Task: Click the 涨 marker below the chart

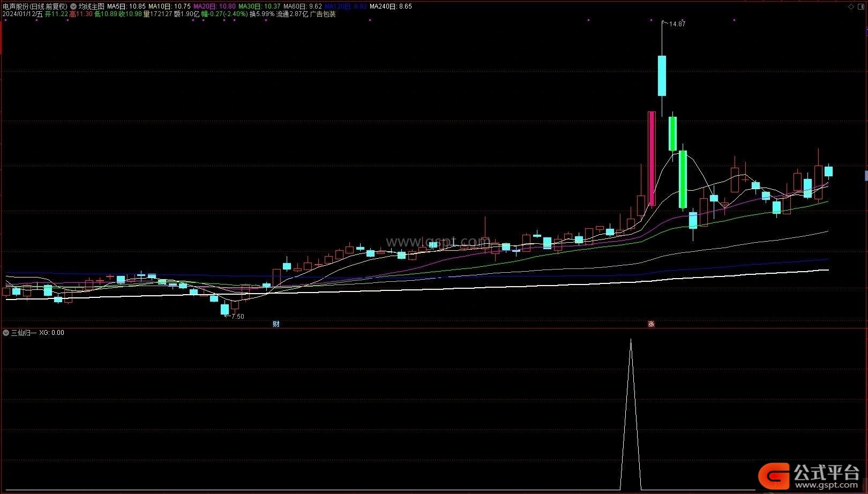Action: pos(651,324)
